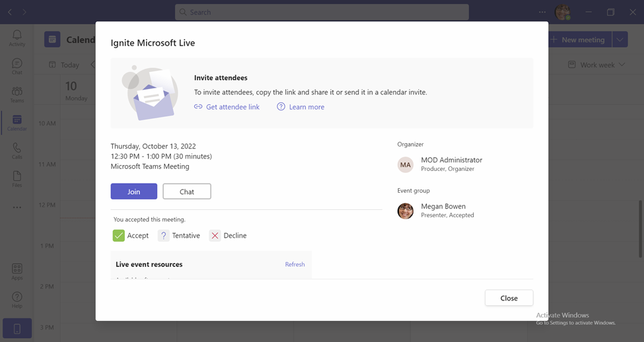Click the Thursday, October 13, 2022 date text

[153, 146]
